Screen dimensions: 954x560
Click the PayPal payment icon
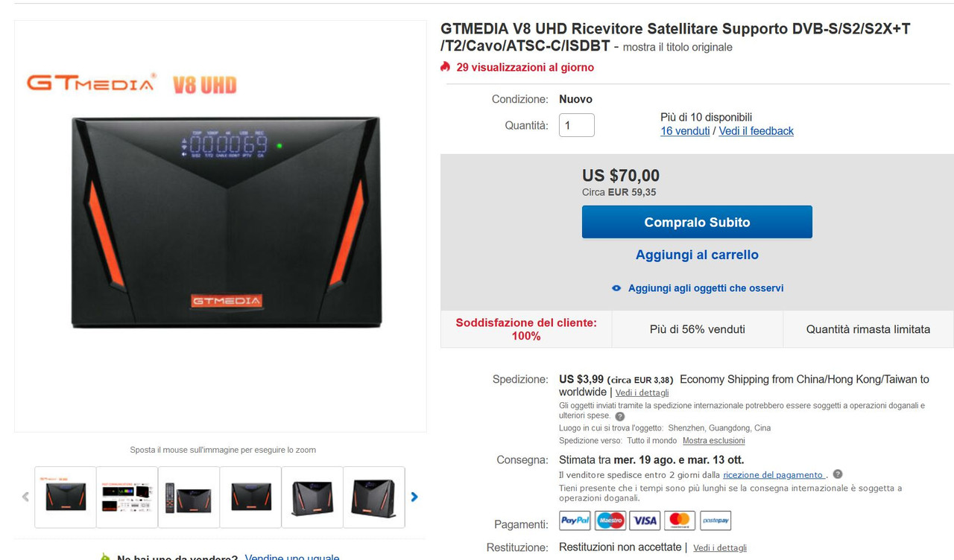coord(575,521)
